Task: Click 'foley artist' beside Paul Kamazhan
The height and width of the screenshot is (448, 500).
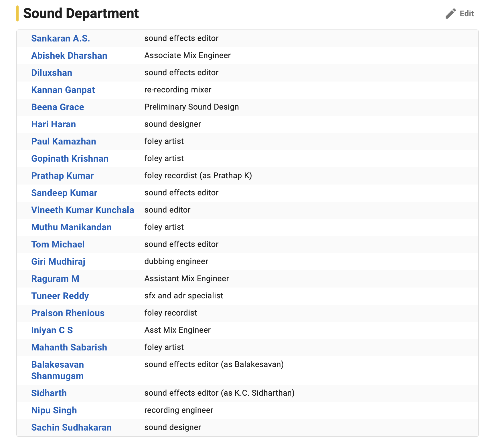Action: click(x=164, y=141)
